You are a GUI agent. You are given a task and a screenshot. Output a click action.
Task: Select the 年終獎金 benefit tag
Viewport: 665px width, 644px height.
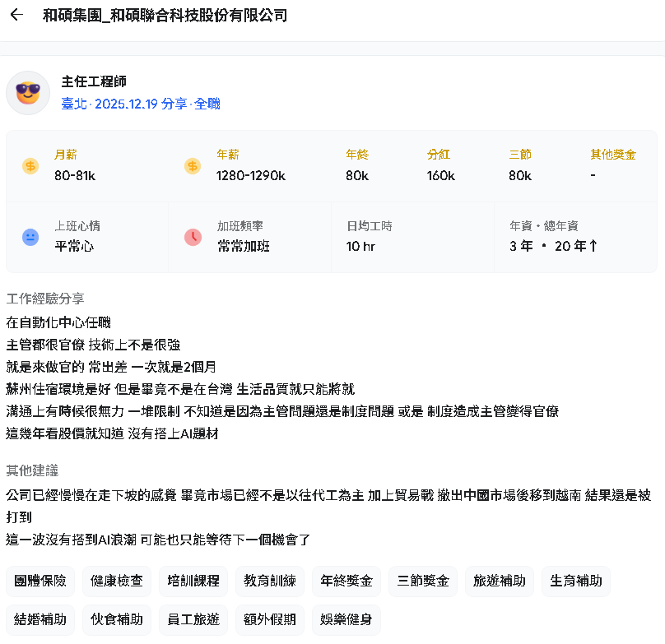346,581
